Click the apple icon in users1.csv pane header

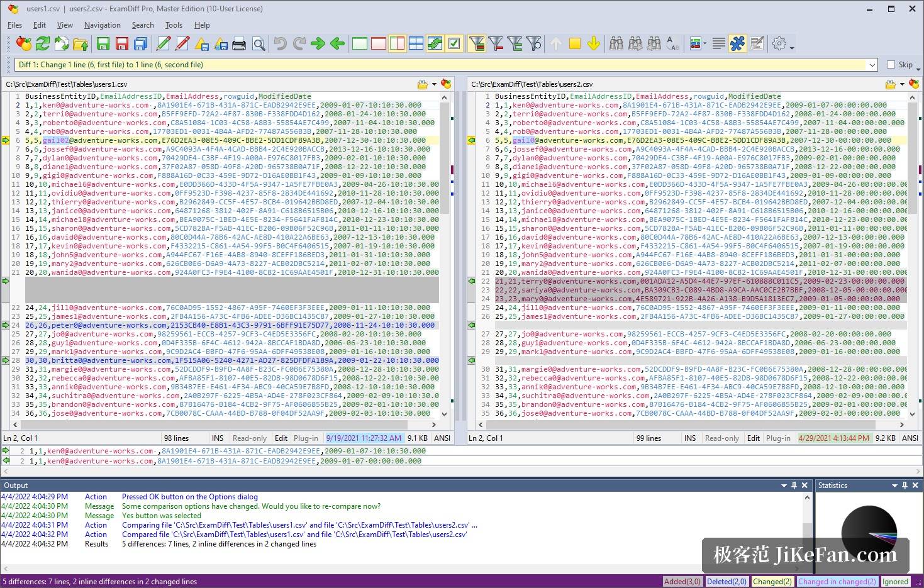pos(446,84)
